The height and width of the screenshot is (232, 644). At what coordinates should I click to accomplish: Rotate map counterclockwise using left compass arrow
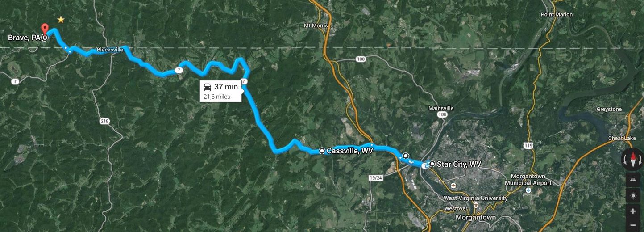[x=625, y=160]
